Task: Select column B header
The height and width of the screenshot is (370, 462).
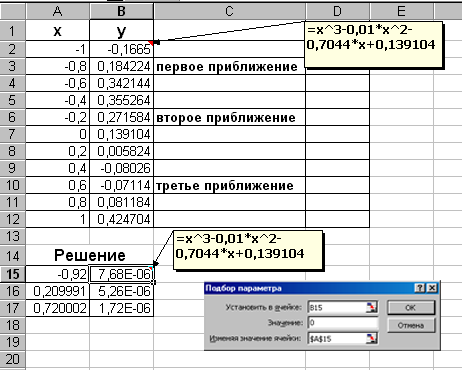Action: tap(121, 11)
